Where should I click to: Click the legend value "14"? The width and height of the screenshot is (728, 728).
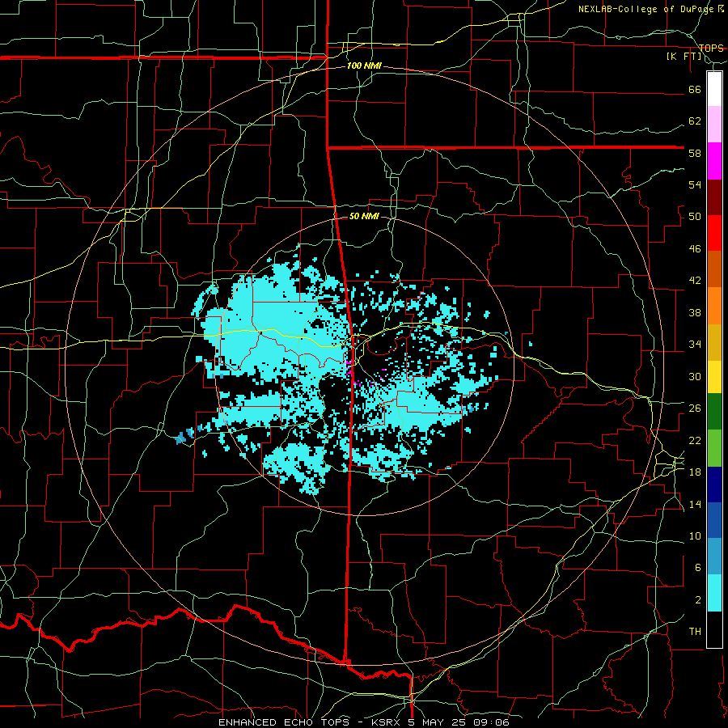(695, 504)
